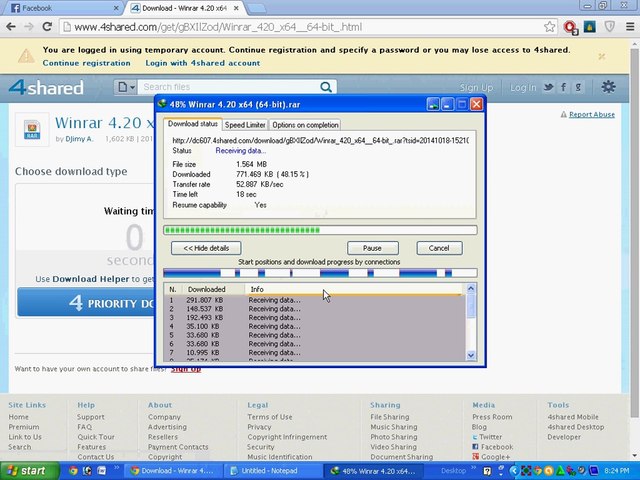
Task: Launch Chrome from the quick launch bar
Action: pyautogui.click(x=73, y=471)
